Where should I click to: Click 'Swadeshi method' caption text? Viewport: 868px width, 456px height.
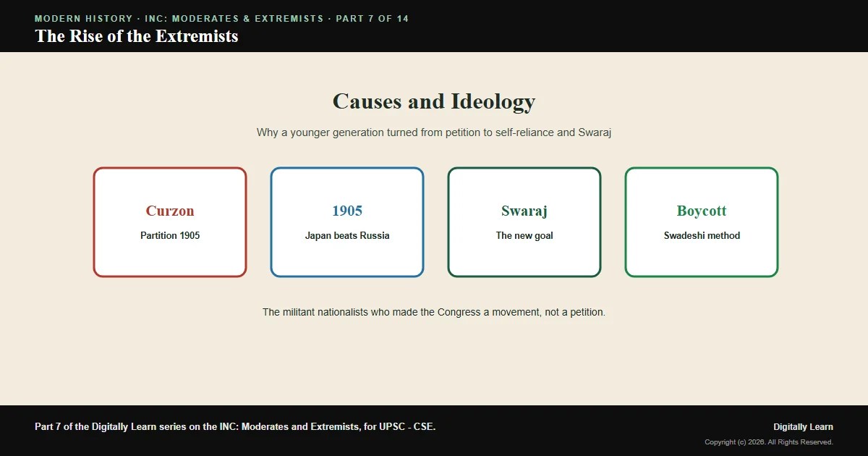(x=702, y=235)
